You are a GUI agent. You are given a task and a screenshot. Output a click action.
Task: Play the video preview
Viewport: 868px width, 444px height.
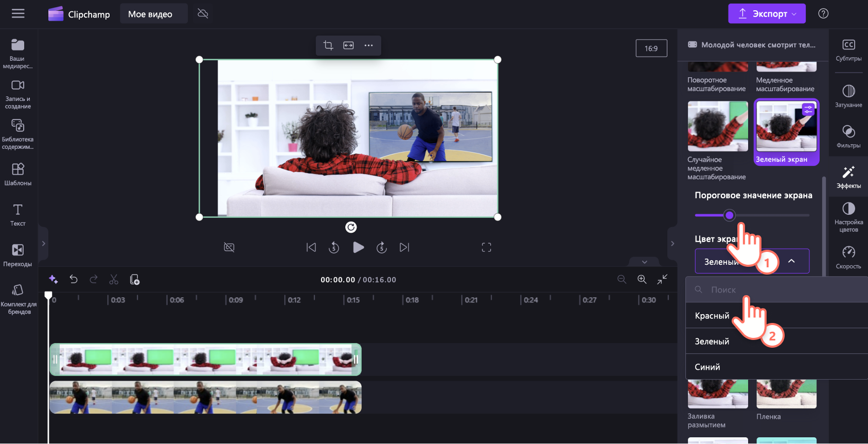pos(359,248)
